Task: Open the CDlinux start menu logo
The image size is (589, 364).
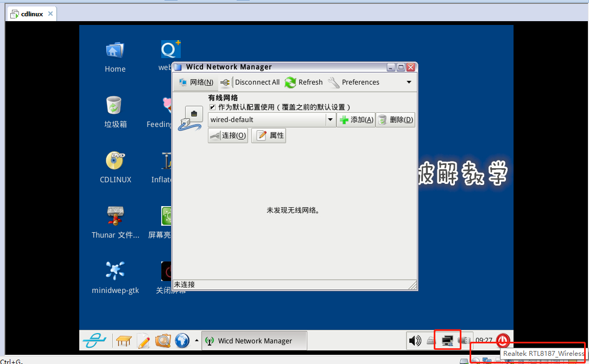Action: click(94, 341)
